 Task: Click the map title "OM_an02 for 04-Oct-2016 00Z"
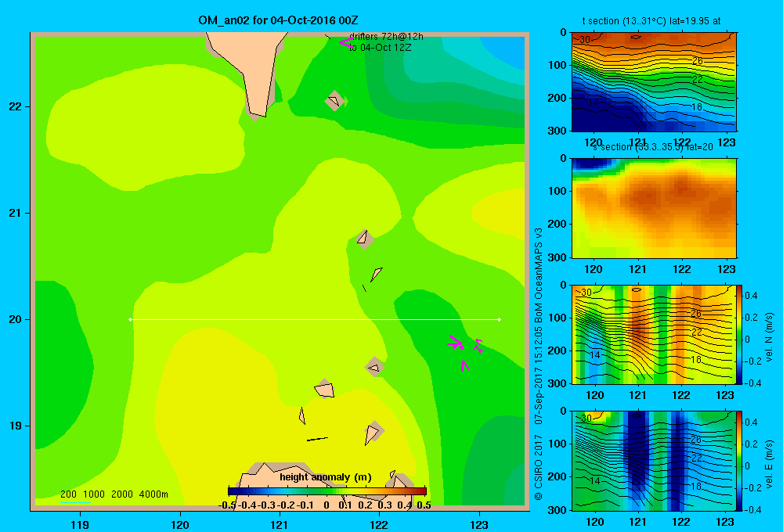278,20
